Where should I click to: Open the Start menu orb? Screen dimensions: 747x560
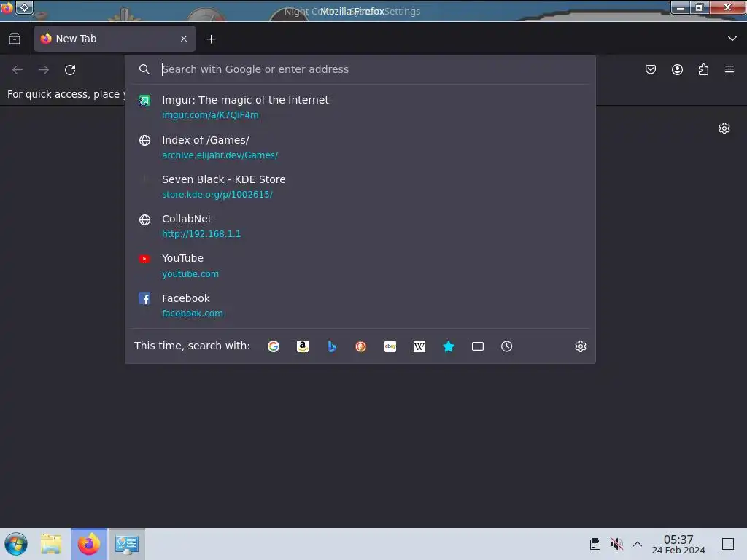(x=16, y=544)
